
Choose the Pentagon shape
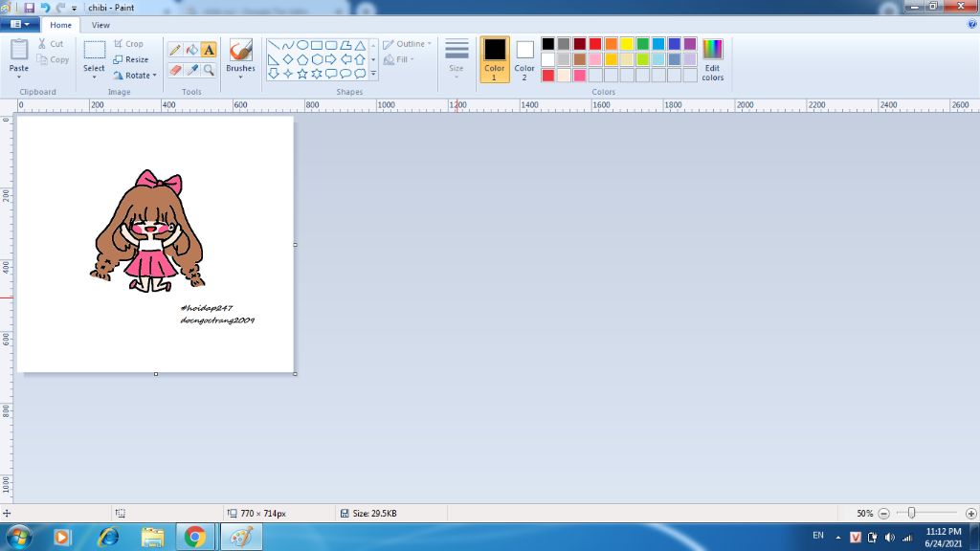click(301, 59)
